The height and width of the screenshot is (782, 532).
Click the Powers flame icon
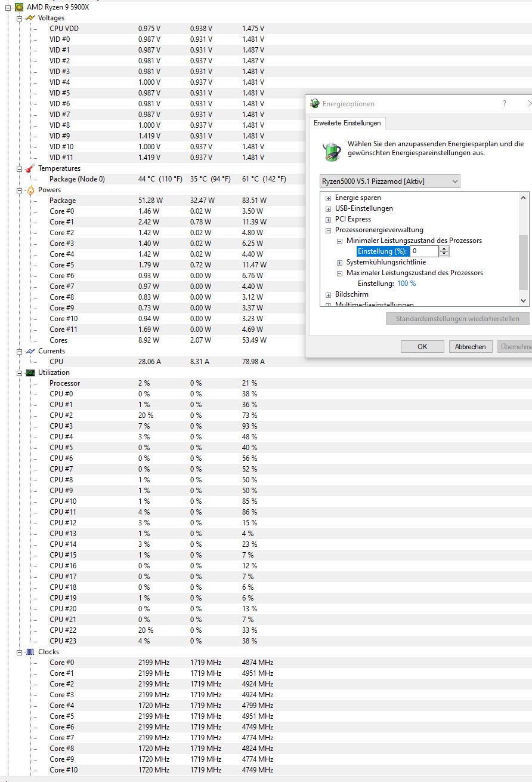30,190
